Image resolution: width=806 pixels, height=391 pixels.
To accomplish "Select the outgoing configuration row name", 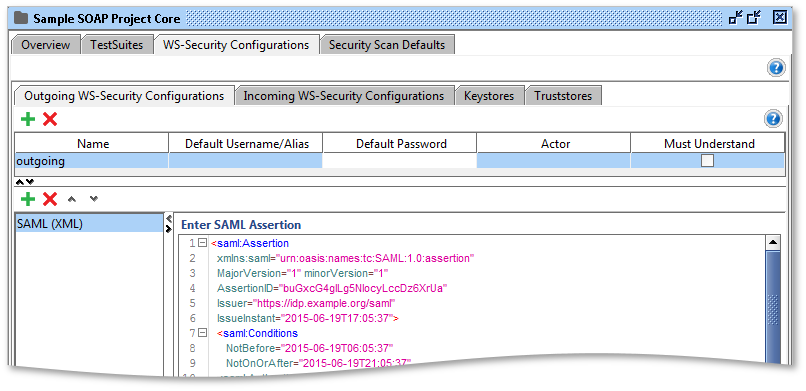I will tap(93, 161).
